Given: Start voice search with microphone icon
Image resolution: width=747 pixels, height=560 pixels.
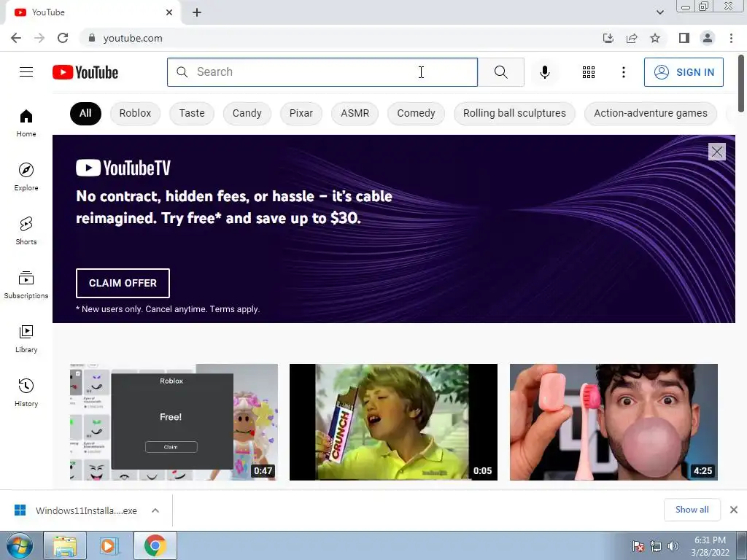Looking at the screenshot, I should [x=544, y=72].
